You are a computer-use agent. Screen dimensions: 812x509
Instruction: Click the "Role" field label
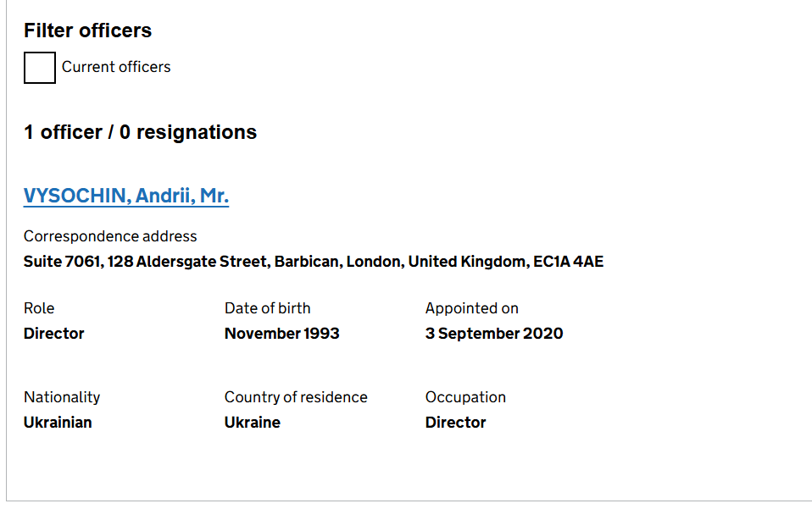(x=39, y=308)
